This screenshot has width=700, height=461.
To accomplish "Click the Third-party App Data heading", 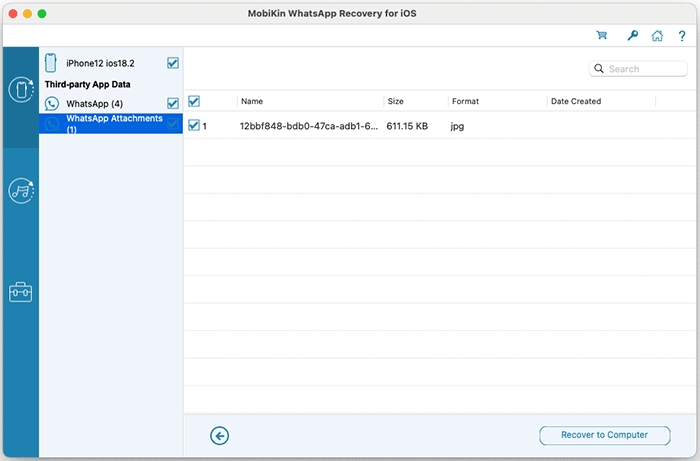I will [x=88, y=84].
